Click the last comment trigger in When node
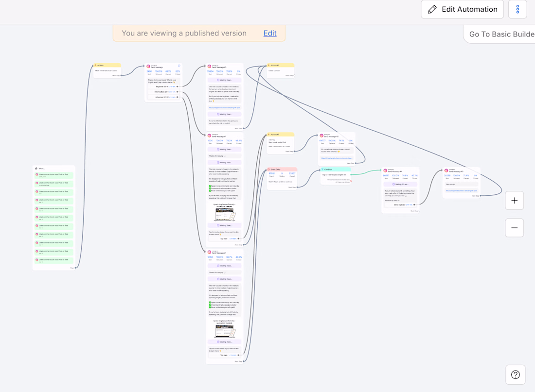The image size is (535, 392). [x=54, y=261]
